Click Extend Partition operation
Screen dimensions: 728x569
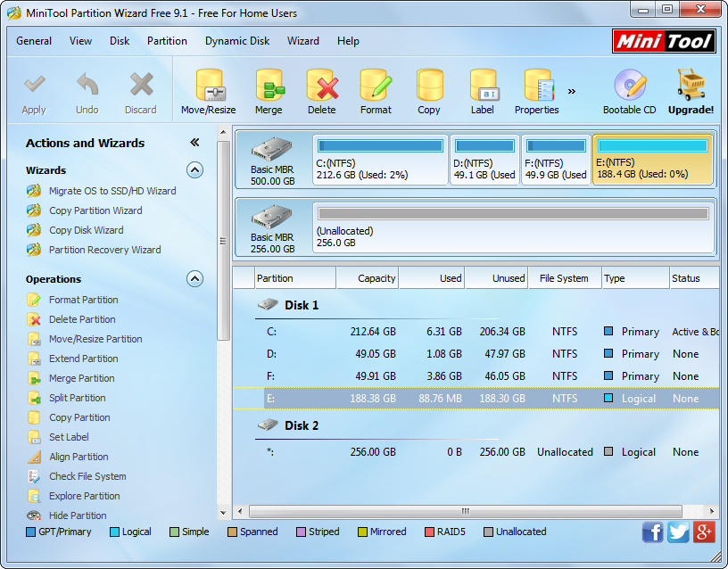click(x=72, y=359)
